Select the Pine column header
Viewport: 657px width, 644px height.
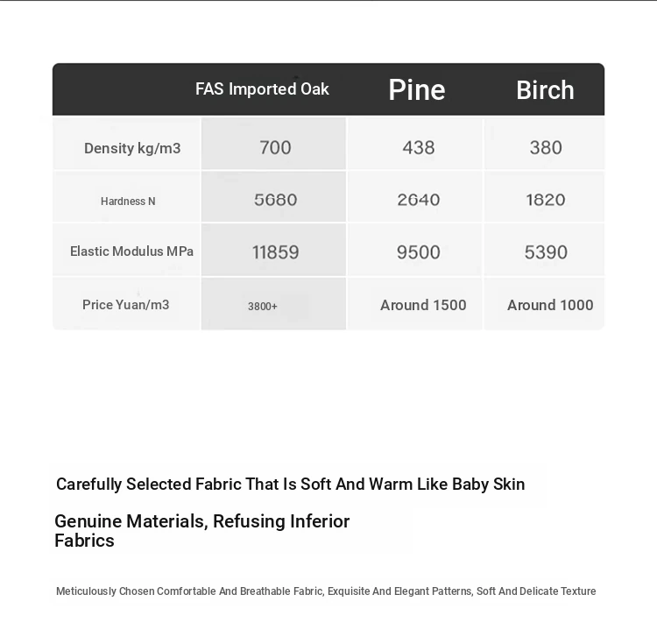click(417, 89)
